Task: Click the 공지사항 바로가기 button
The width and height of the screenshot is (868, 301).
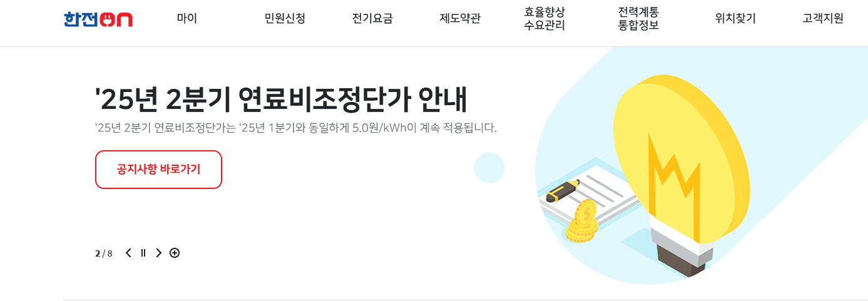Action: point(158,170)
